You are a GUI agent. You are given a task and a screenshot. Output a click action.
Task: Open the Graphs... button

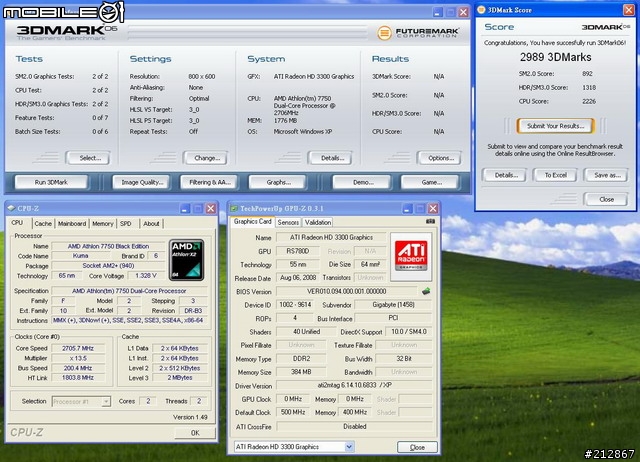pos(278,182)
